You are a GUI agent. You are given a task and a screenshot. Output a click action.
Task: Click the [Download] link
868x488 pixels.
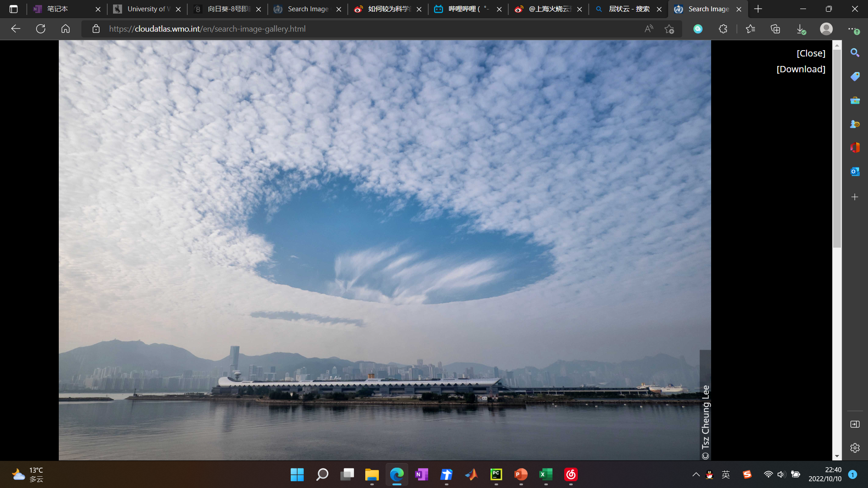(801, 69)
